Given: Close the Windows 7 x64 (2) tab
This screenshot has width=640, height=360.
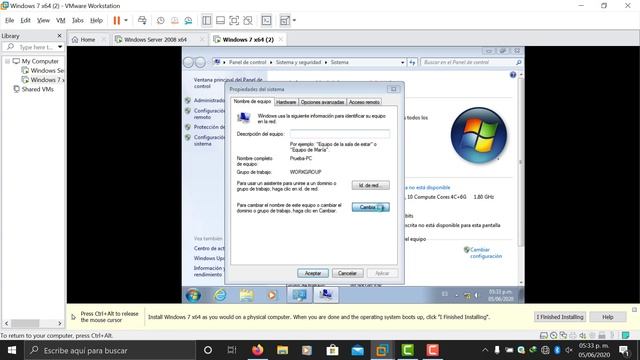Looking at the screenshot, I should [x=281, y=40].
